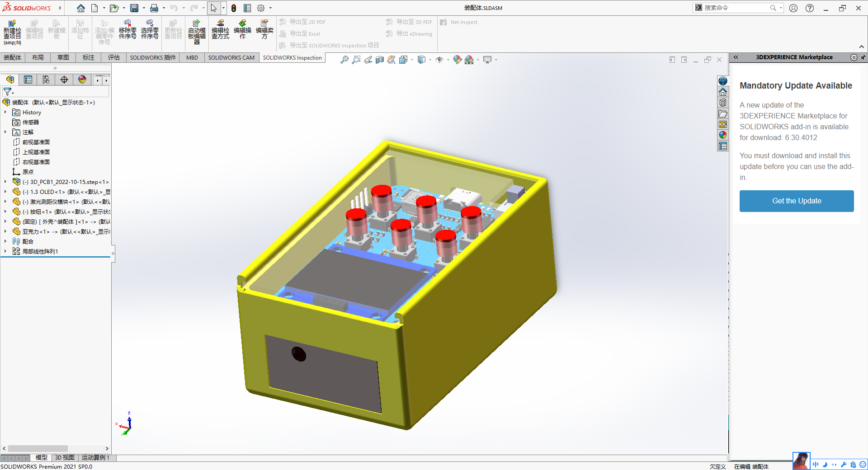
Task: Click 移除零件序号 (remove balloons) tool
Action: [127, 29]
